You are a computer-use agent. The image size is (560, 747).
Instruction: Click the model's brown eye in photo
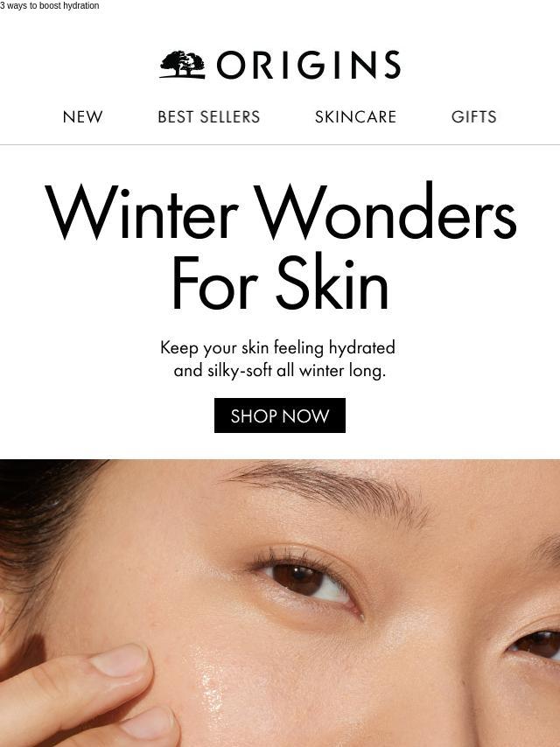tap(299, 580)
